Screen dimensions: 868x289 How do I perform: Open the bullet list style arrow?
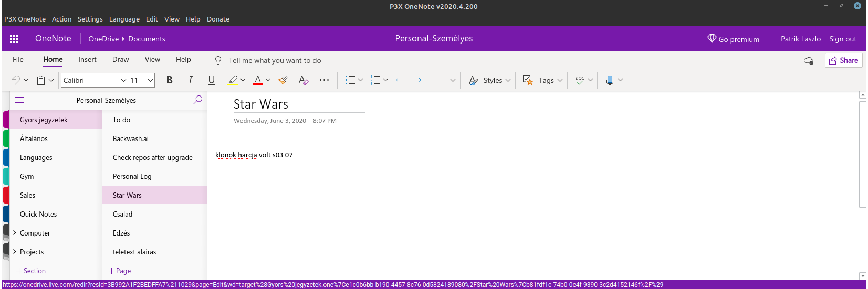360,80
